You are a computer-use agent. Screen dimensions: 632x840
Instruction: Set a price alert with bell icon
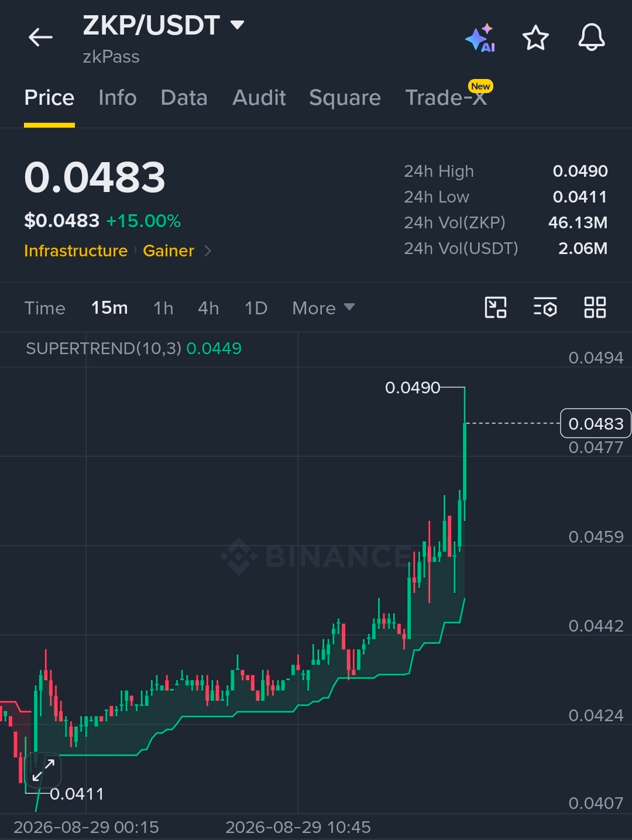[592, 37]
